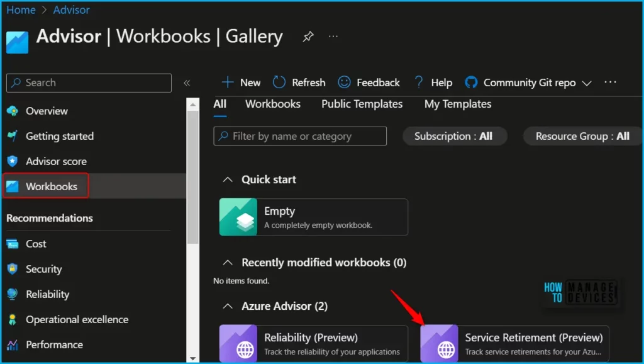Collapse the Azure Advisor (2) section

click(x=228, y=306)
